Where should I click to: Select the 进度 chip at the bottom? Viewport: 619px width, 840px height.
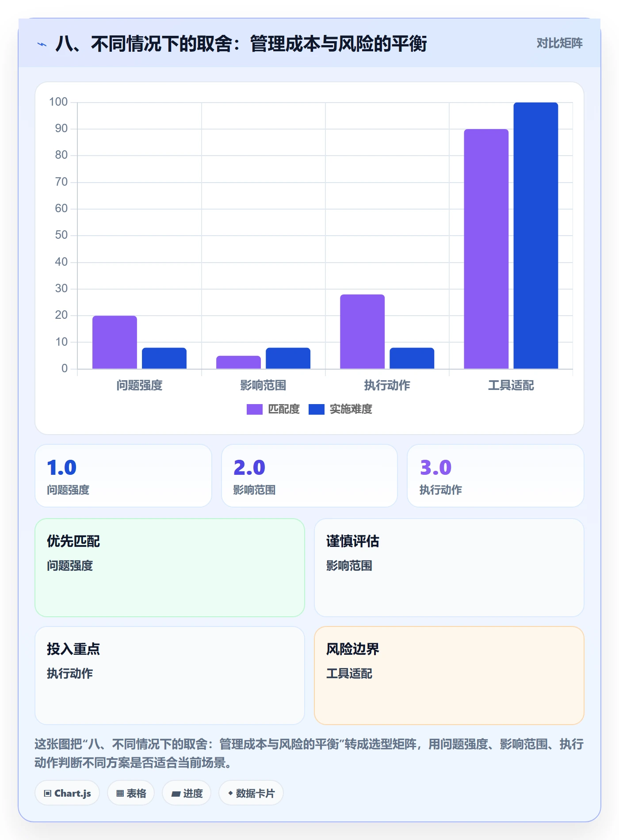[187, 793]
